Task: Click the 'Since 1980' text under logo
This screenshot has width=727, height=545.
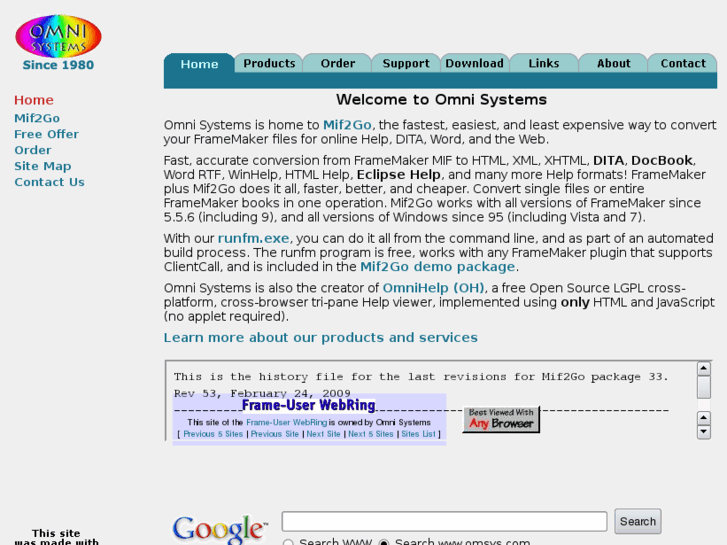Action: pos(58,65)
